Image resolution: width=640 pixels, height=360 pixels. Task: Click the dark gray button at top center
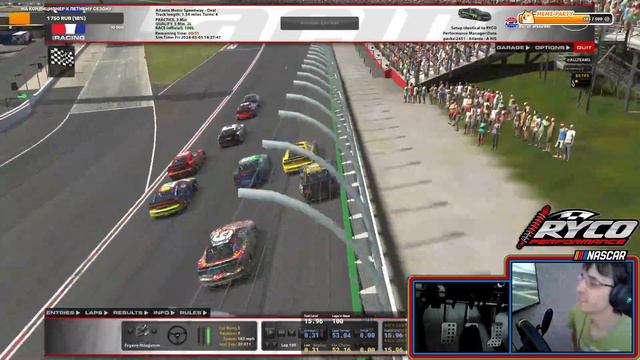click(x=320, y=23)
